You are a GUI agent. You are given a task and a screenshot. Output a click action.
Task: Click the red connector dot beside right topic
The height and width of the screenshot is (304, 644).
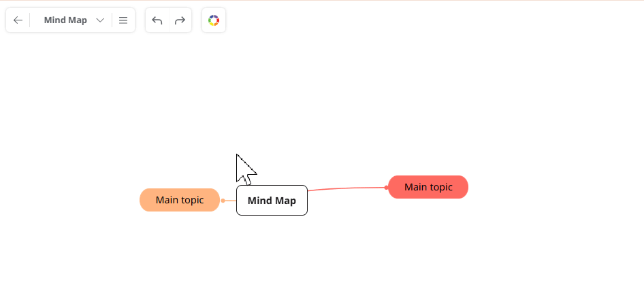(x=387, y=188)
